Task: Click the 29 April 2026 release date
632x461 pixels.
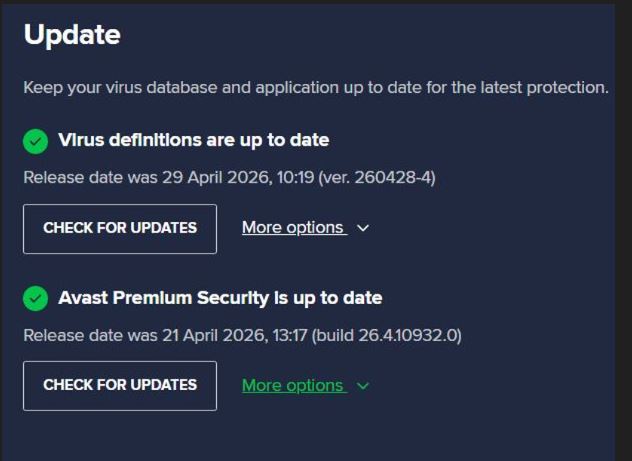Action: tap(216, 177)
